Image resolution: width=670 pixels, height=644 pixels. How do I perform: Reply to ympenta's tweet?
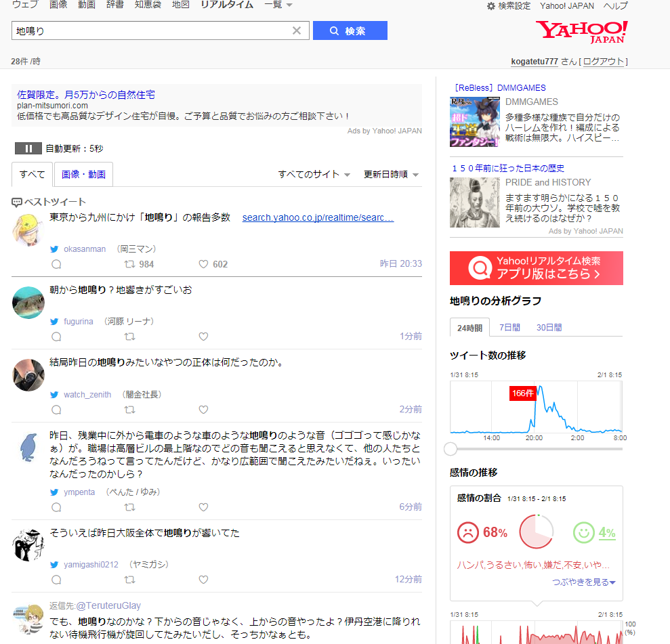[56, 507]
